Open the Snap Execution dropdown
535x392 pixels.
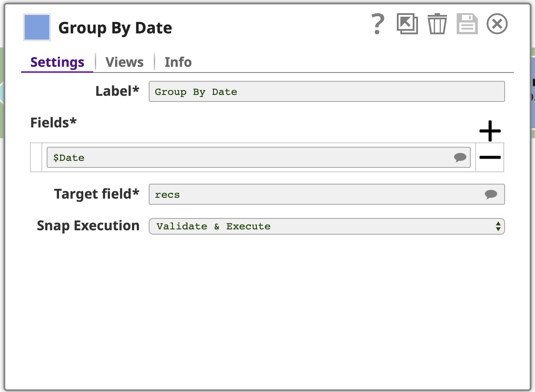pos(327,226)
